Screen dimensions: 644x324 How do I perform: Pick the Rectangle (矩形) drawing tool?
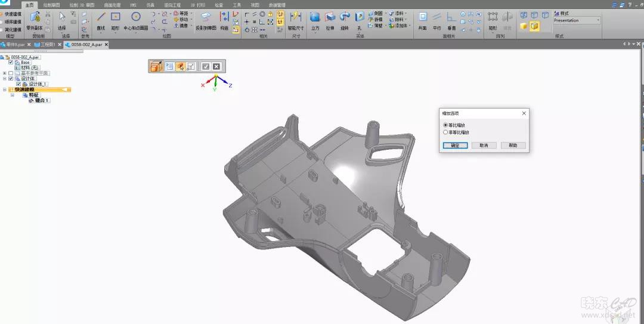tap(116, 18)
